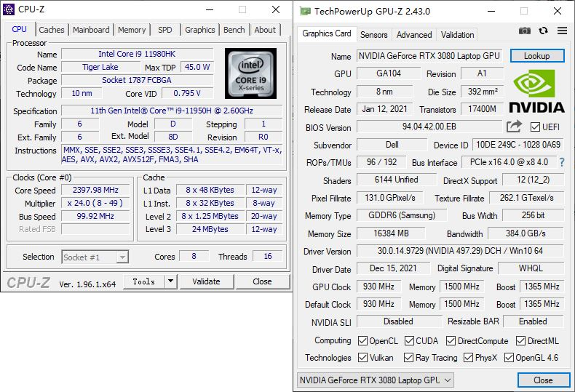This screenshot has width=575, height=392.
Task: Click the Bandwidth value 384.0 GB/s
Action: click(526, 233)
